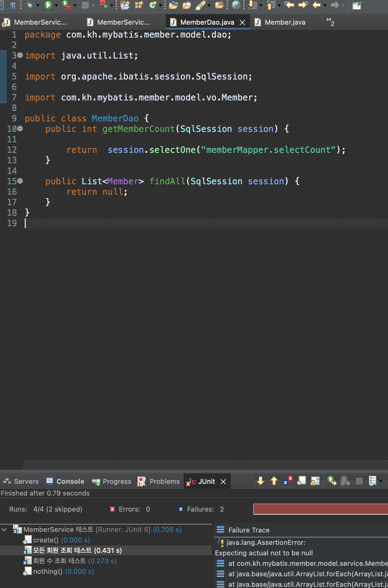Toggle Show Failures Only in JUnit
Screen dimensions: 388x588
point(288,481)
